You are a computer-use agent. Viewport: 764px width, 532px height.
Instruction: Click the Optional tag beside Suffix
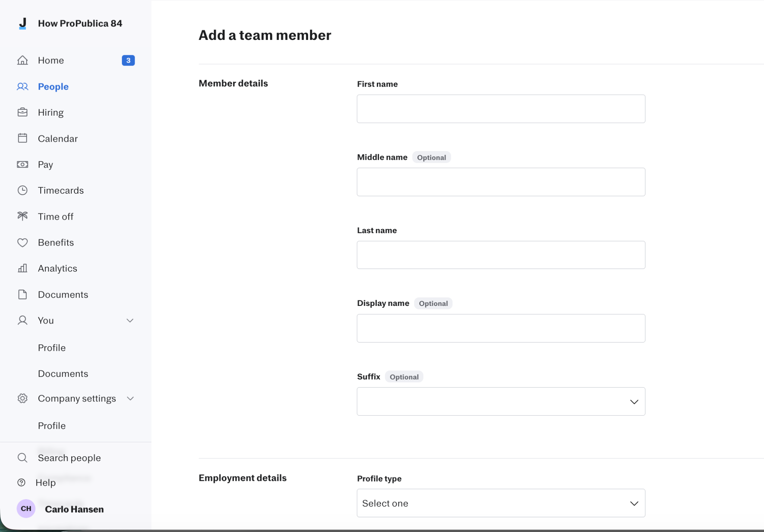click(404, 377)
